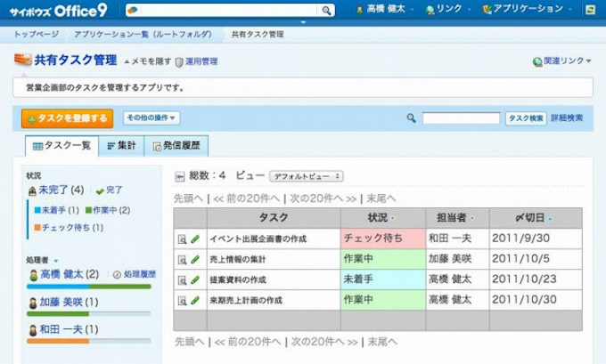Image resolution: width=606 pixels, height=364 pixels.
Task: Click edit pencil for 売上情報の集計 task
Action: pos(195,259)
